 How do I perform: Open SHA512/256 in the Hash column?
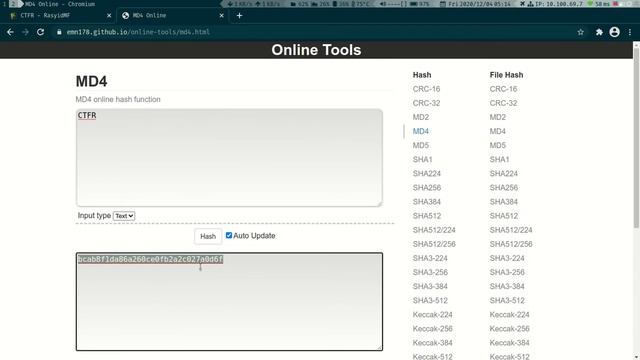[434, 244]
